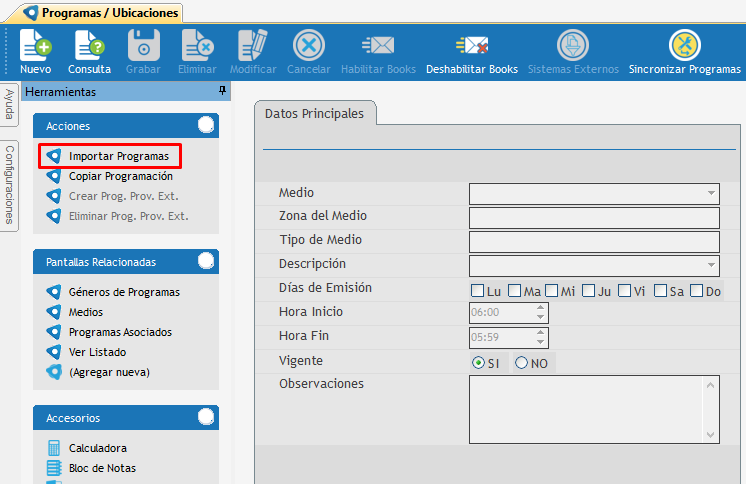Open Géneros de Programas screen
The width and height of the screenshot is (746, 484).
coord(124,292)
